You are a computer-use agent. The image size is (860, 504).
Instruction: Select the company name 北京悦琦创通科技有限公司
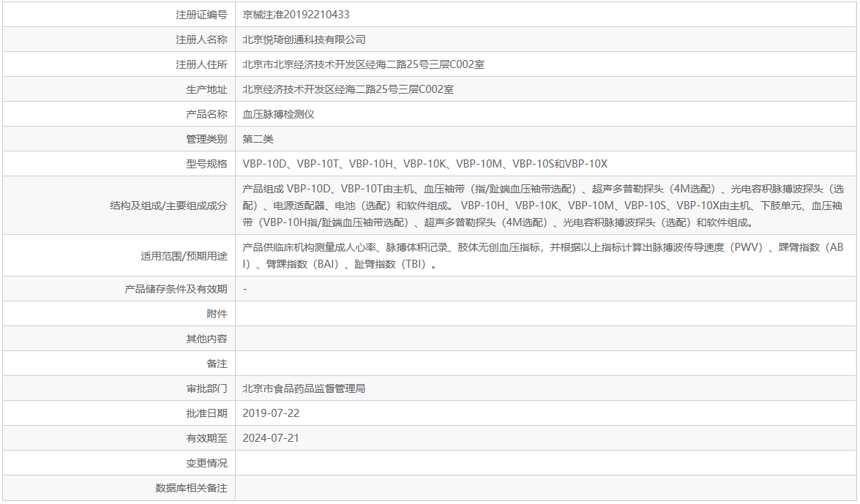pyautogui.click(x=302, y=39)
